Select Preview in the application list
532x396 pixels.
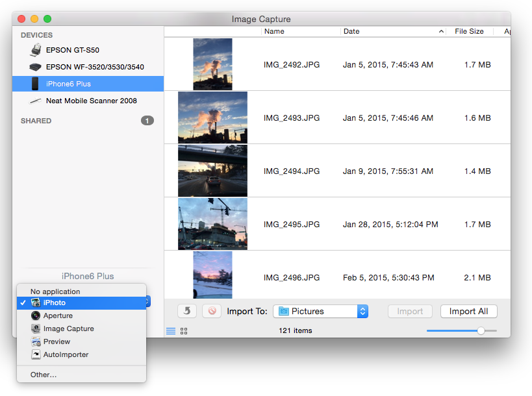click(x=57, y=341)
